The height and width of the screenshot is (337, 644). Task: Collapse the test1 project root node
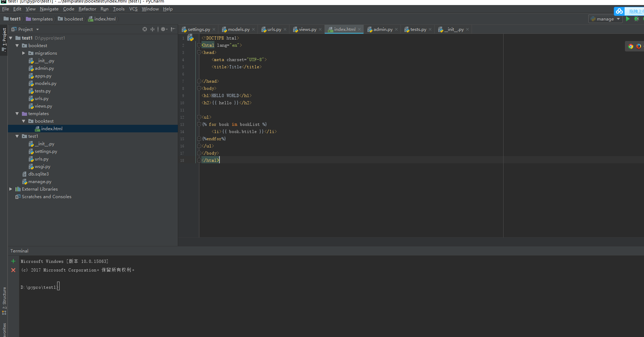(x=11, y=38)
